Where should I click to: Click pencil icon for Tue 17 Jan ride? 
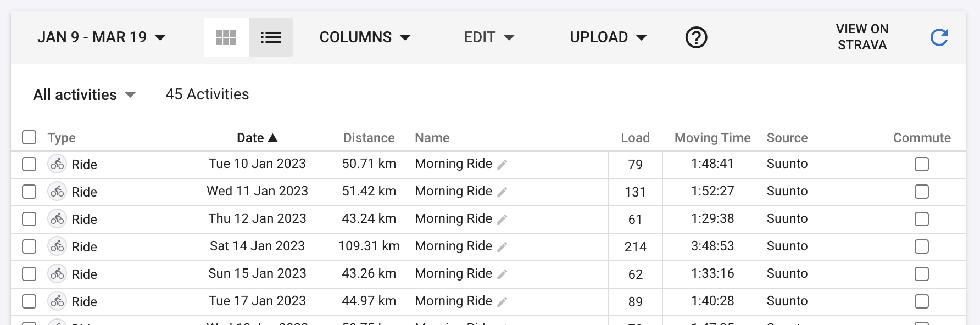(x=502, y=301)
